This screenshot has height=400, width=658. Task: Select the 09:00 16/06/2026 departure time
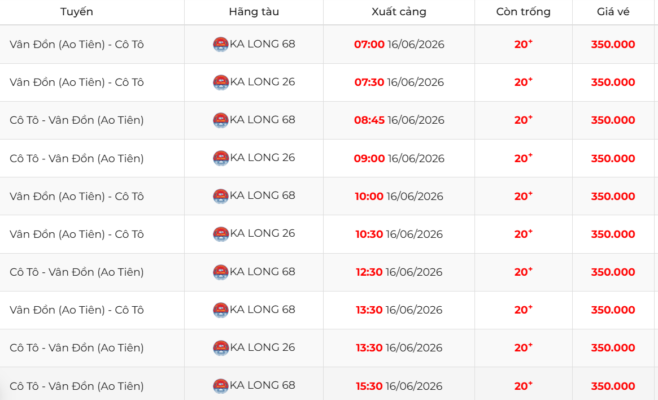pos(399,158)
